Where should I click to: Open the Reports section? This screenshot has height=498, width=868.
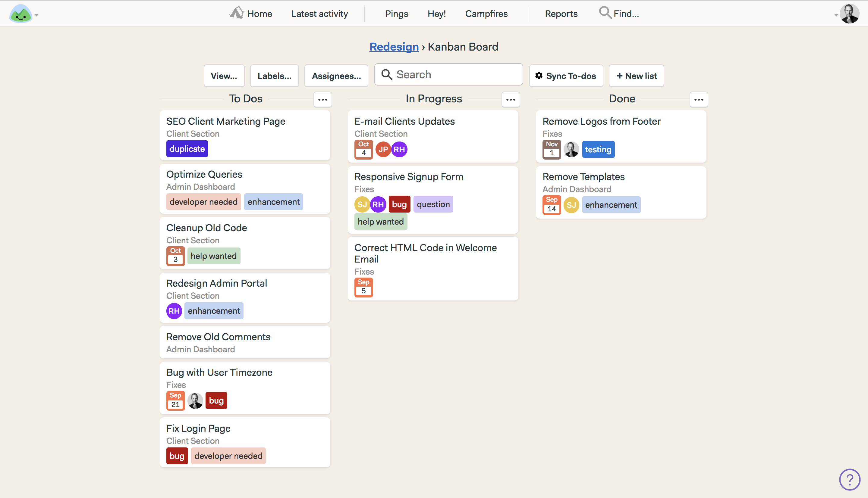coord(561,13)
